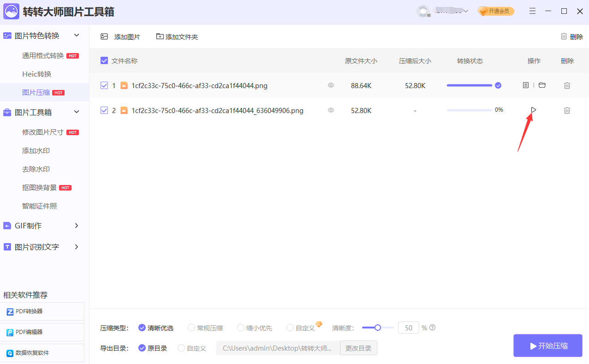Start compression with row 2 play icon
589x364 pixels.
coord(534,110)
